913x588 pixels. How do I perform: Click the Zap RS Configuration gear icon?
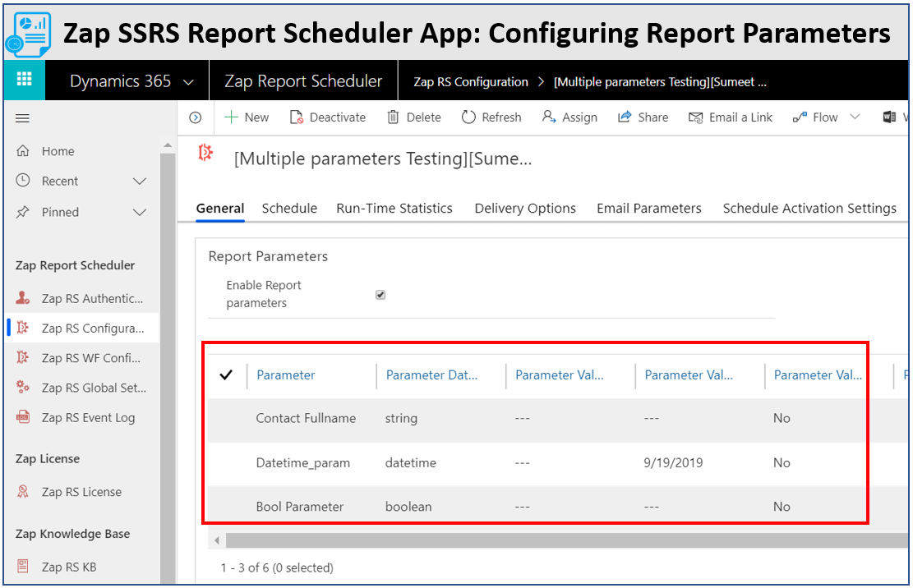[23, 328]
